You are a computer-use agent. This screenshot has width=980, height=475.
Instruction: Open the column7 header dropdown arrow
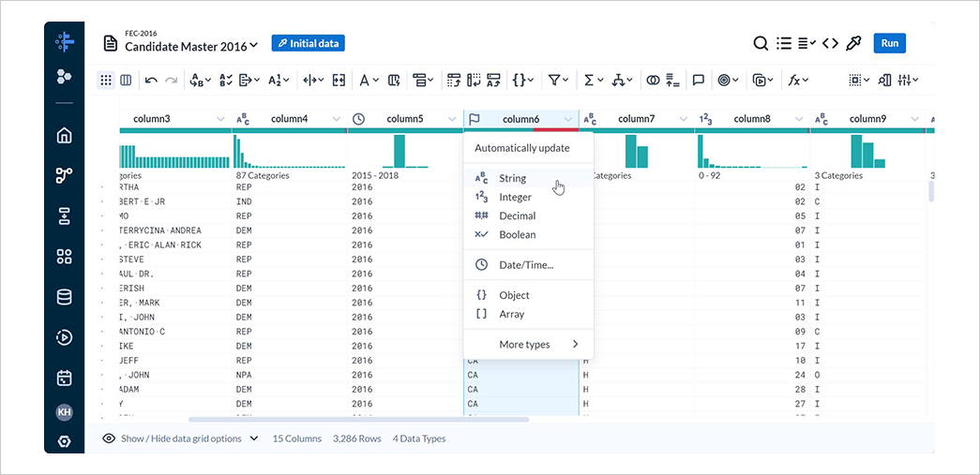click(684, 119)
